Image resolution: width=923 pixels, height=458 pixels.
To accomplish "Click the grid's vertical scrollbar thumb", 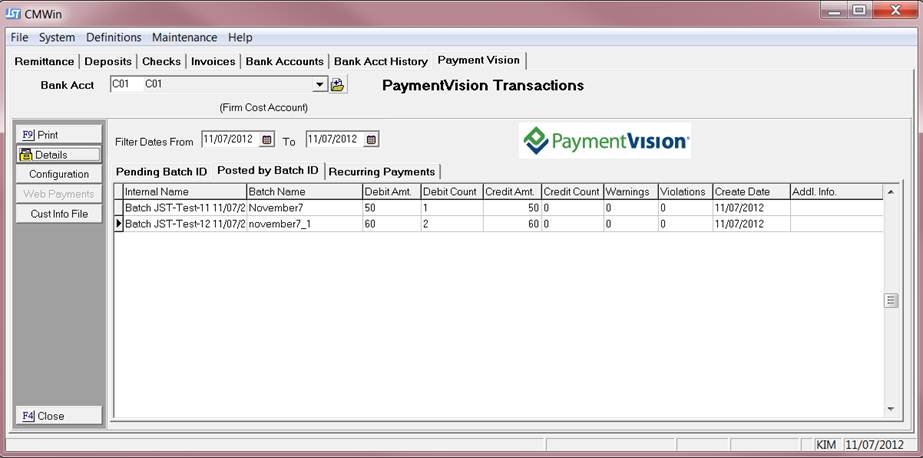I will [x=891, y=301].
